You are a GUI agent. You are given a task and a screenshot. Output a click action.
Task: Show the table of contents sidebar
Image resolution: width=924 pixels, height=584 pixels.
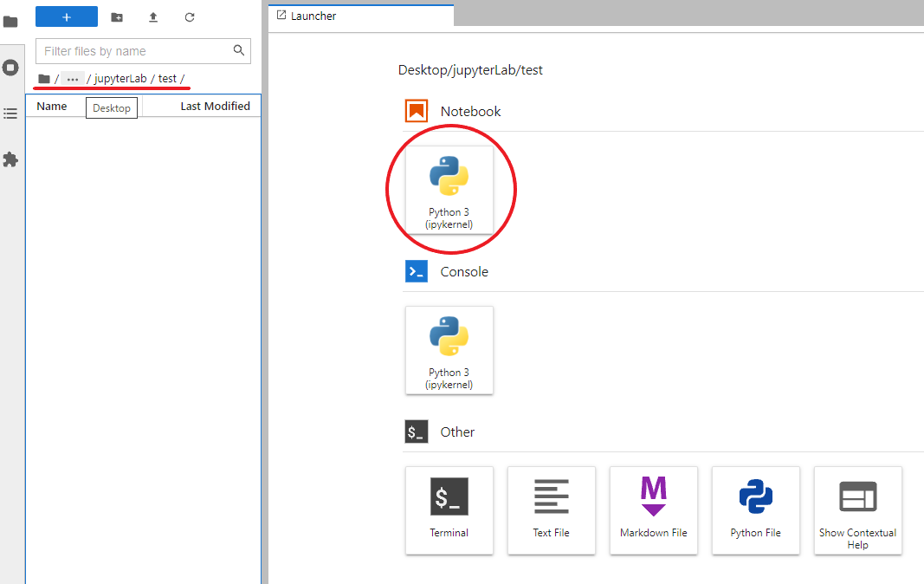click(x=10, y=114)
